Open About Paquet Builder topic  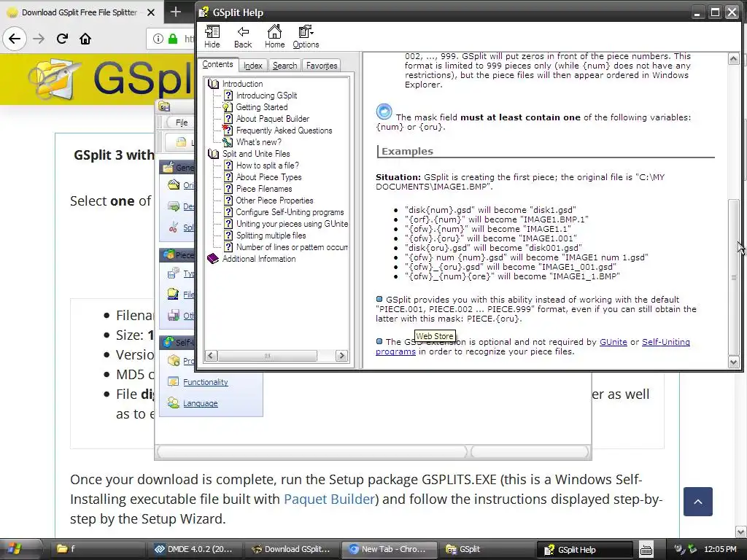coord(273,119)
